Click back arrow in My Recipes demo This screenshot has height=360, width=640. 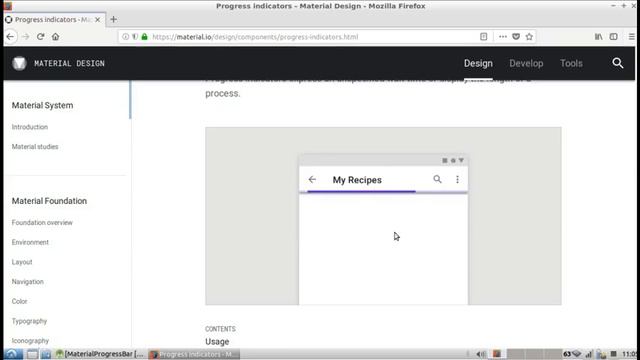click(x=312, y=179)
